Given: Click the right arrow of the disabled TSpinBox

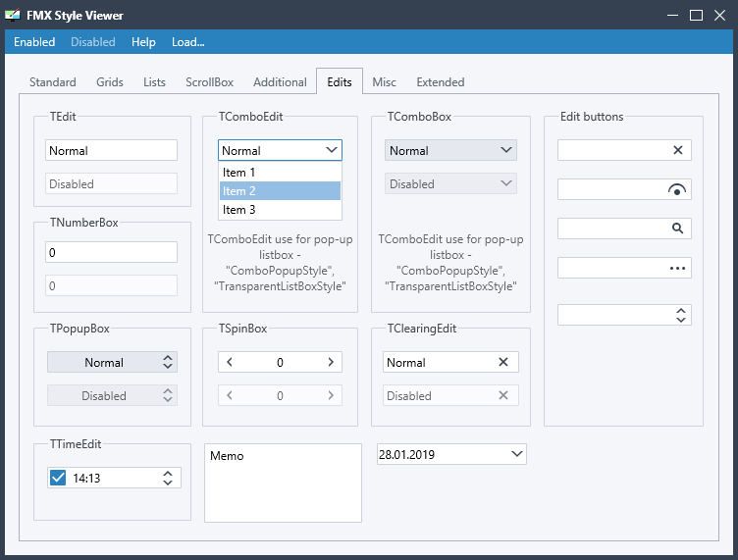Looking at the screenshot, I should click(x=331, y=395).
